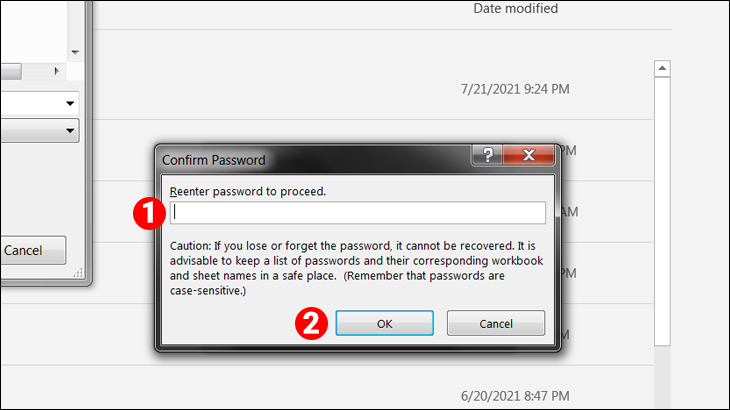Select the file dated 6/20/2021 8:47 PM
This screenshot has height=410, width=730.
515,396
